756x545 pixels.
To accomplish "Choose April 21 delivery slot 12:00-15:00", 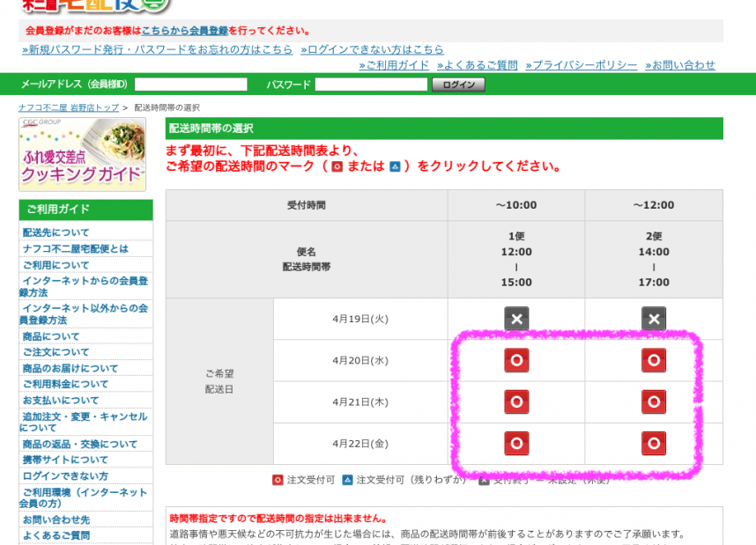I will [x=516, y=401].
